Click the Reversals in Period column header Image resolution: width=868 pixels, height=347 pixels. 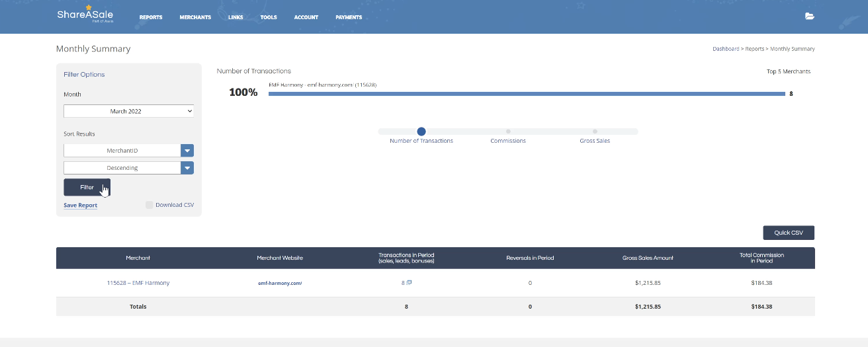[x=530, y=258]
